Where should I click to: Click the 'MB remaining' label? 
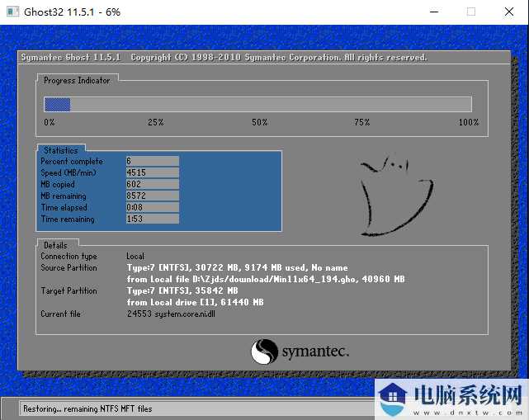pos(64,196)
